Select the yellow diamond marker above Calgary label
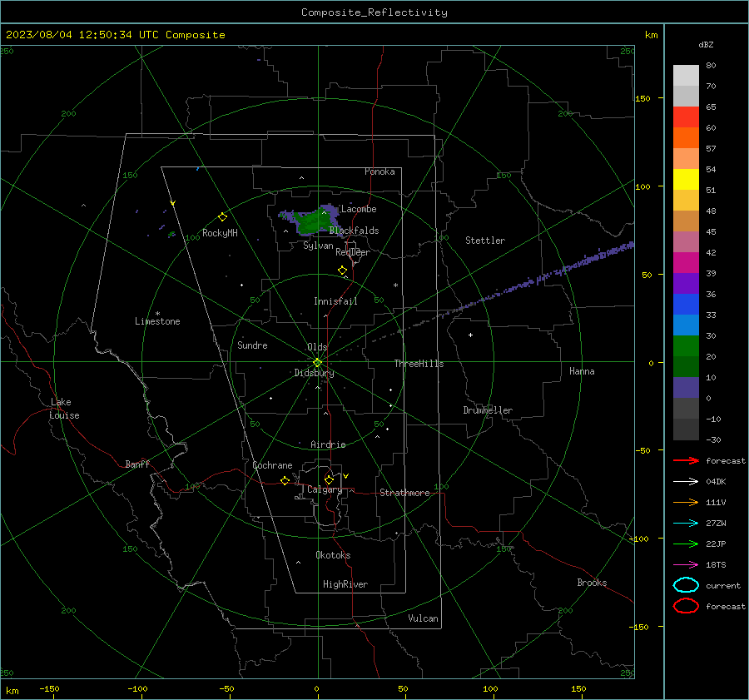Viewport: 749px width, 700px height. [x=329, y=479]
